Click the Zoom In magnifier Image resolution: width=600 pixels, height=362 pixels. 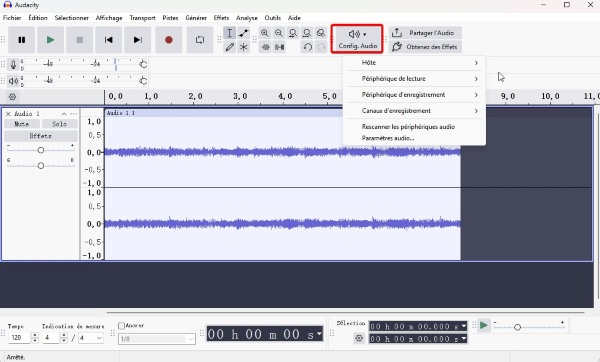(x=265, y=33)
